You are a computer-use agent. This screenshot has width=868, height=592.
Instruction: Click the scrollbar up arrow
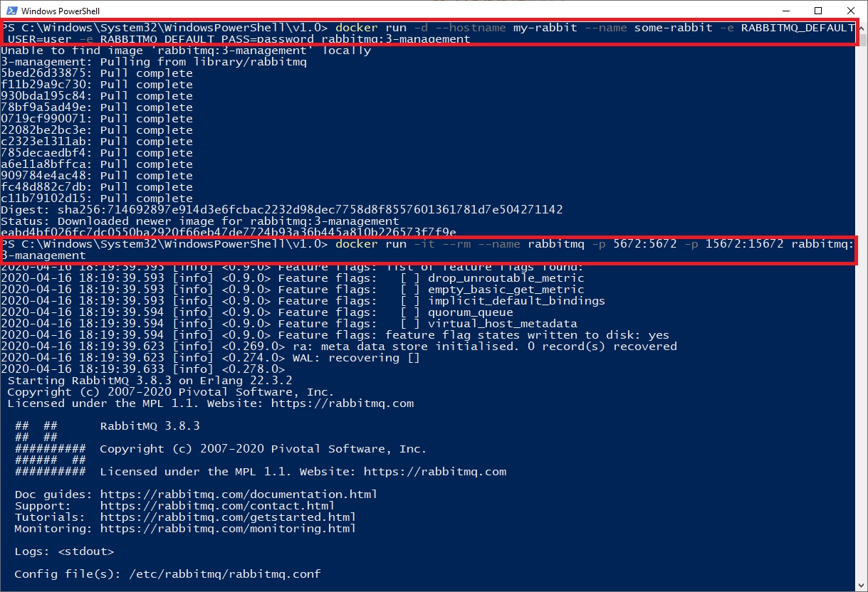coord(860,28)
